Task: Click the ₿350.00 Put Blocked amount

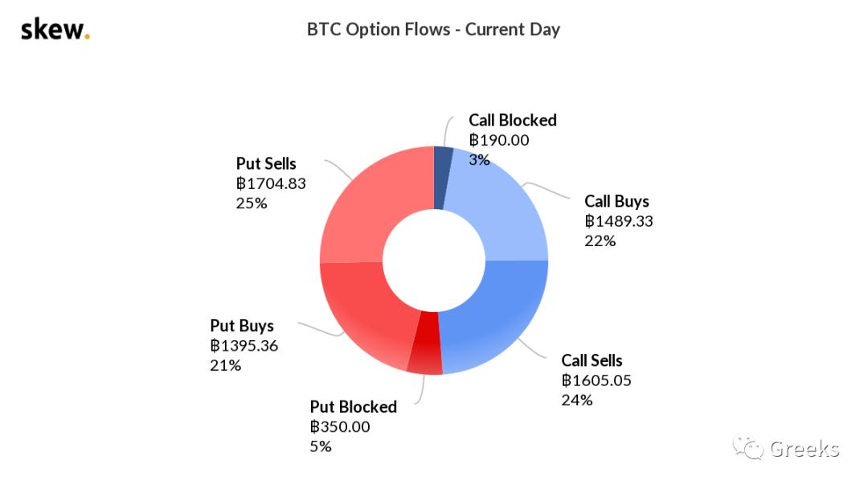Action: [x=340, y=426]
